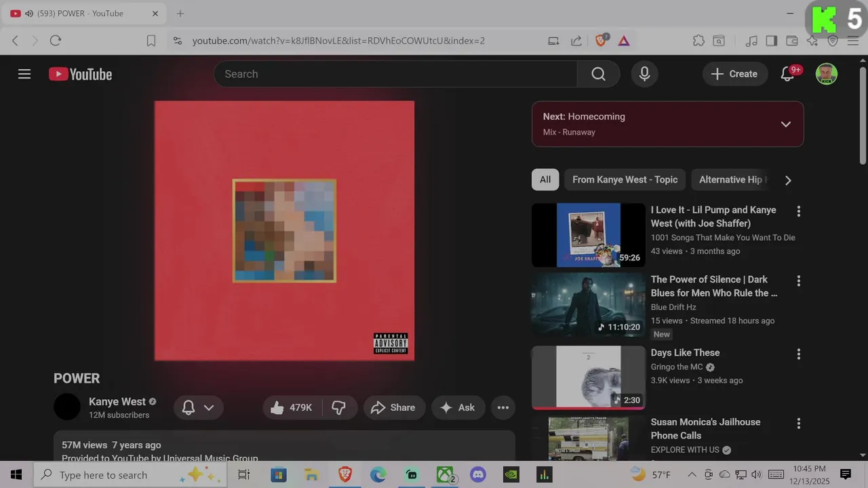Bookmark this page in the address bar
Image resolution: width=868 pixels, height=488 pixels.
coord(151,41)
